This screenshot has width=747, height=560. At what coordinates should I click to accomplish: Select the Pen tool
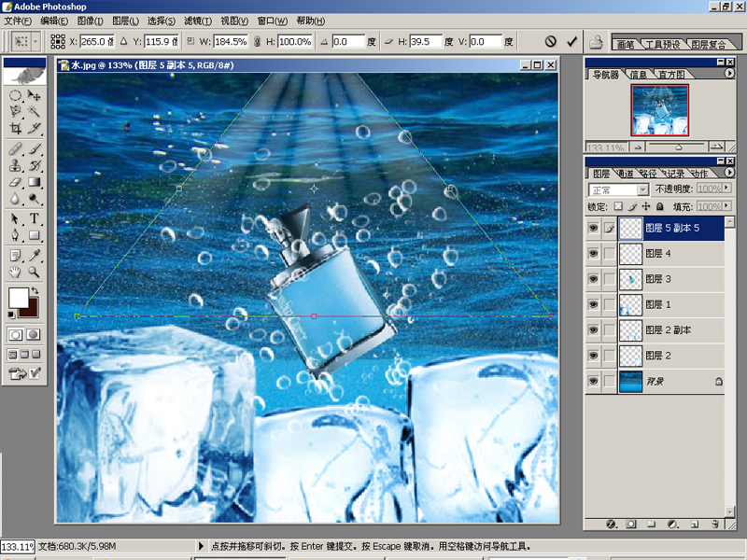pos(15,235)
